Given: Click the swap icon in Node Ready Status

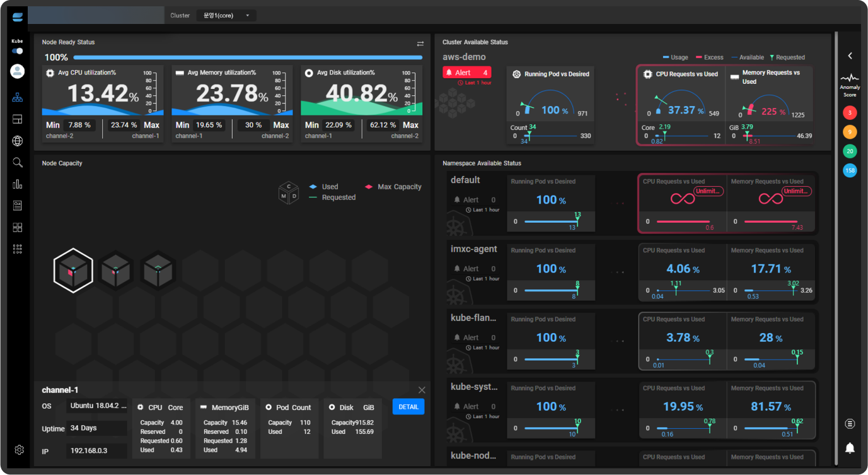Looking at the screenshot, I should (x=420, y=44).
